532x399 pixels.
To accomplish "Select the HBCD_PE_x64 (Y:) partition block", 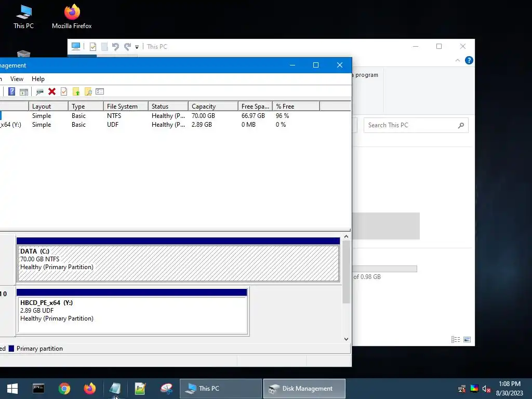I will point(132,312).
